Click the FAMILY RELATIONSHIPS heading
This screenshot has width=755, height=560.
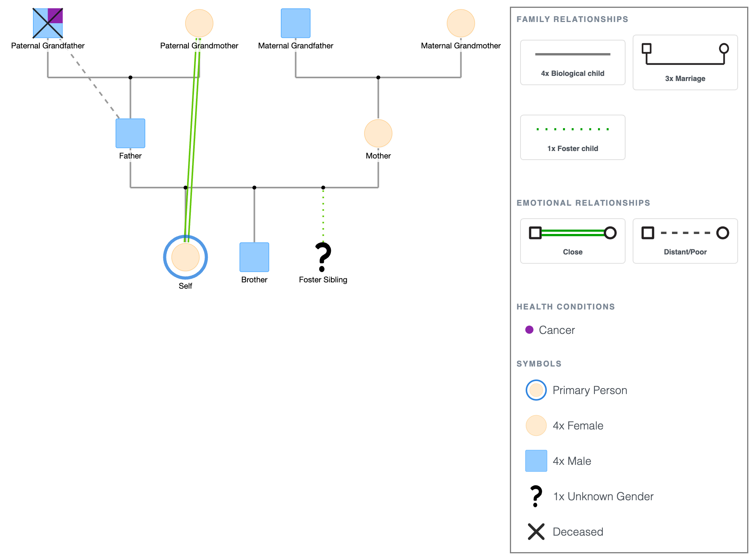pyautogui.click(x=572, y=19)
